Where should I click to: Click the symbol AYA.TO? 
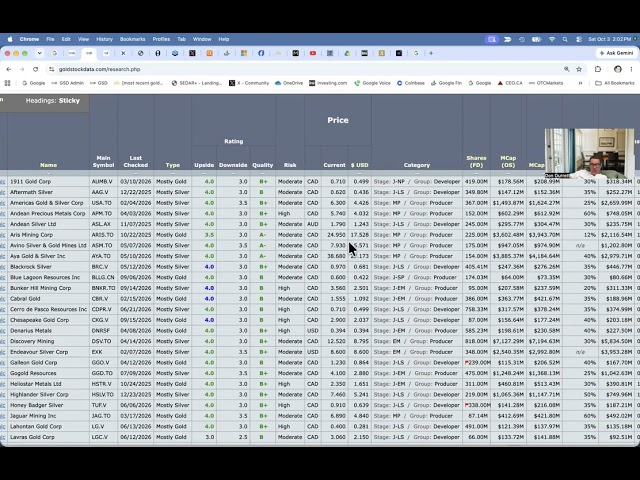tap(101, 256)
